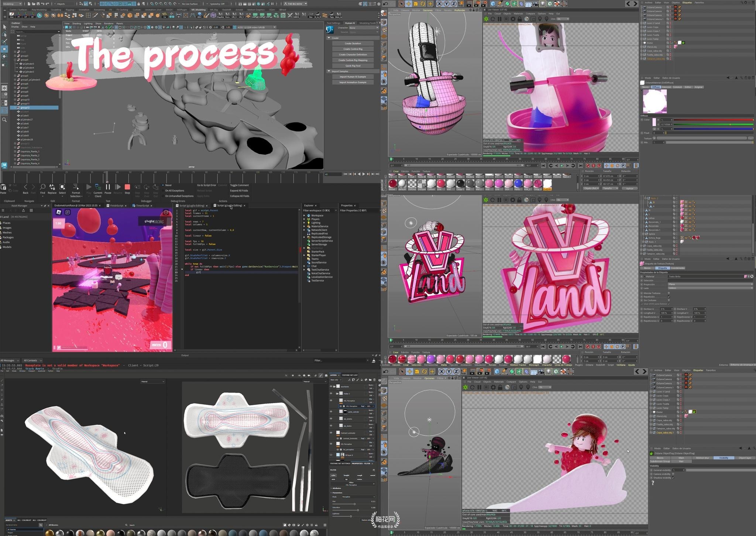The height and width of the screenshot is (536, 756).
Task: Click Collapse All Folds in Roblox Studio
Action: pyautogui.click(x=239, y=196)
